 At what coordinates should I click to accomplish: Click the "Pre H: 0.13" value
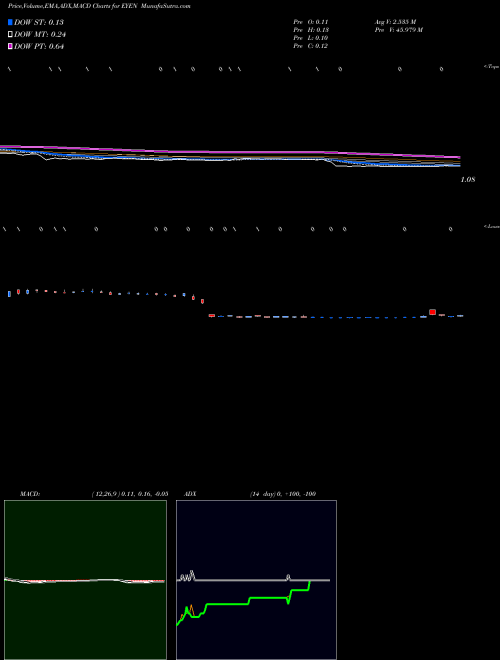pos(311,30)
